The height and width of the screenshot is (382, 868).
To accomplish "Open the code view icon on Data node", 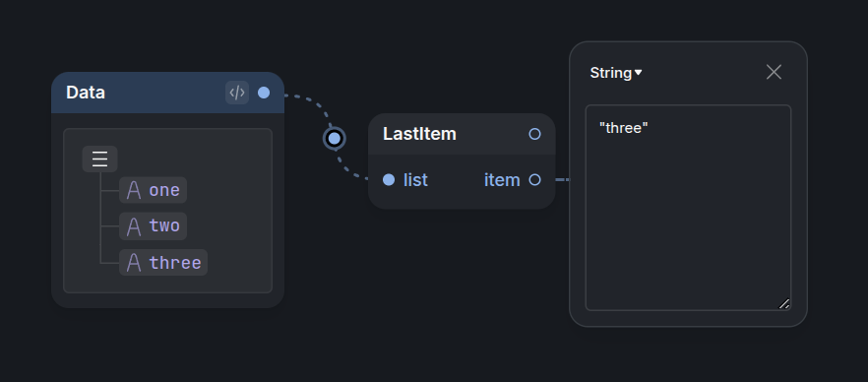I will coord(237,93).
